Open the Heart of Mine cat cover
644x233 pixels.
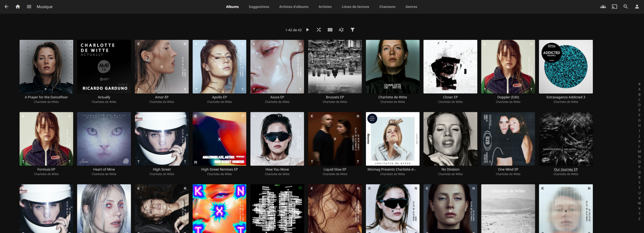point(104,139)
